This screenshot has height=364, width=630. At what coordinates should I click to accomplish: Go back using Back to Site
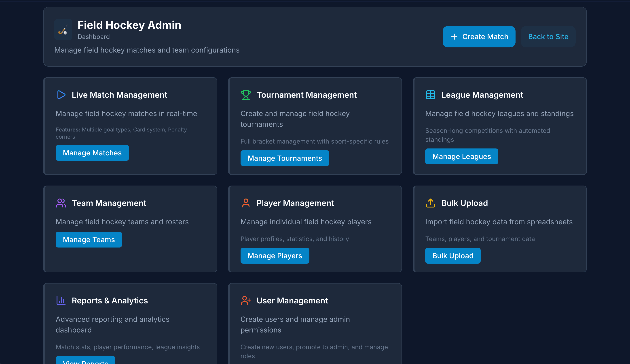pyautogui.click(x=548, y=37)
